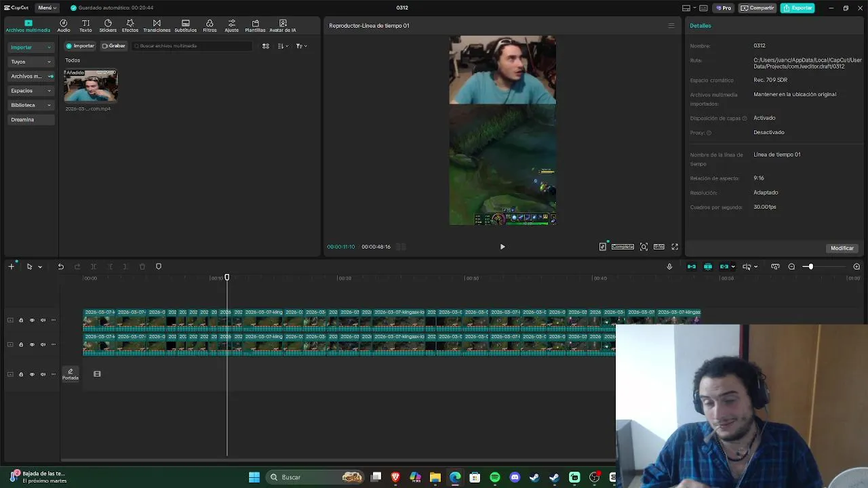
Task: Open Dreamina in sidebar
Action: click(31, 119)
